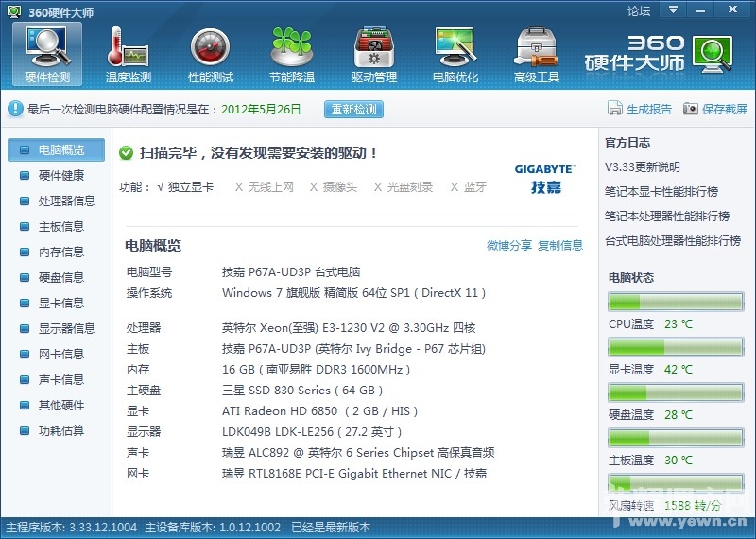Select 处理器信息 in the left sidebar
Image resolution: width=756 pixels, height=539 pixels.
tap(66, 201)
